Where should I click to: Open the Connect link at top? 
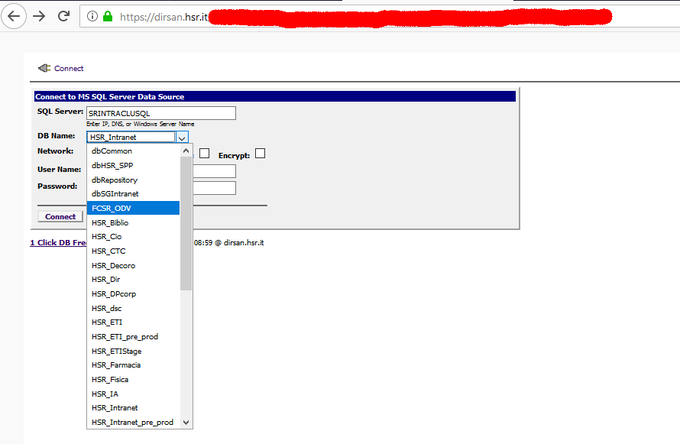[x=69, y=69]
